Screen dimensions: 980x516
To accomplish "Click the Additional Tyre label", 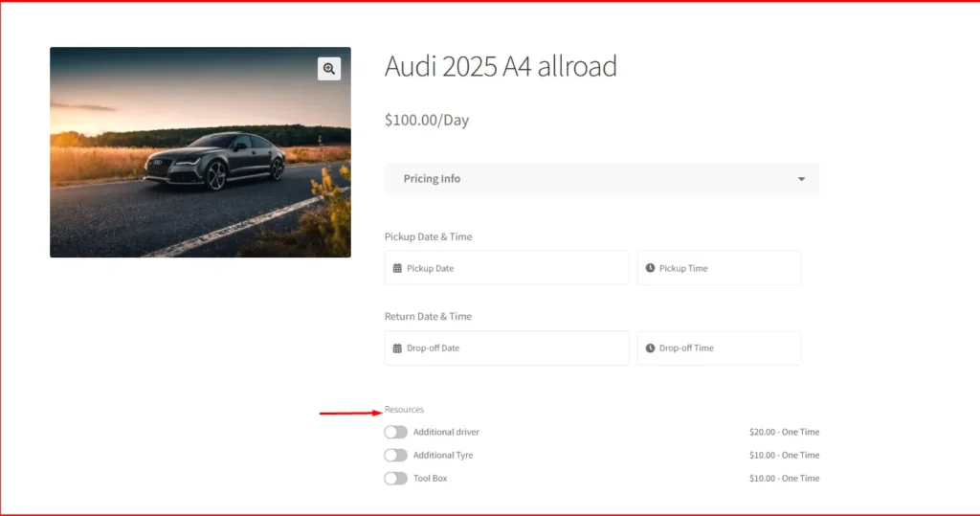I will 443,456.
